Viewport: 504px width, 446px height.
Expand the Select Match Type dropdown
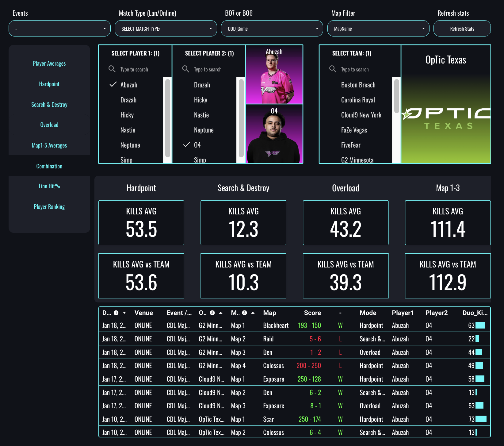coord(166,29)
